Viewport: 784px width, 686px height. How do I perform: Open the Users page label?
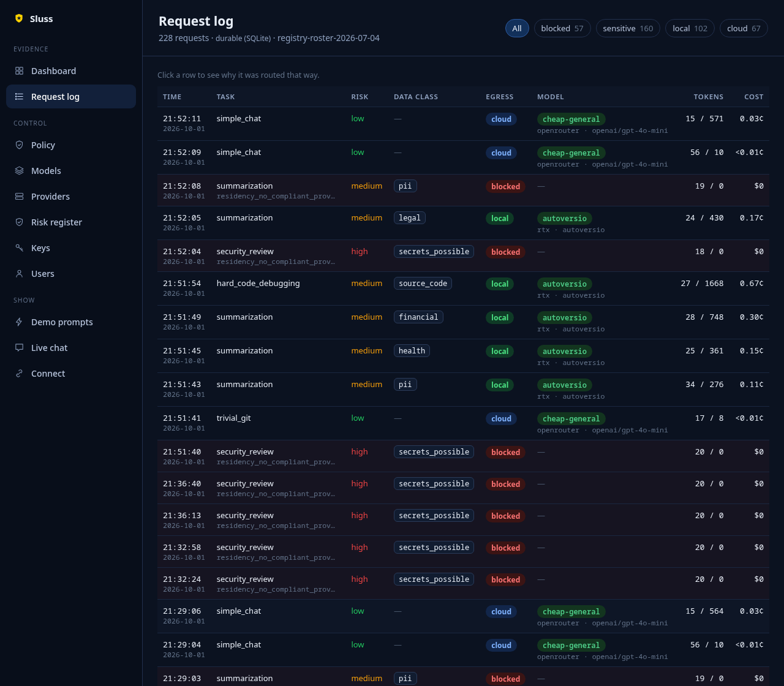pyautogui.click(x=43, y=274)
